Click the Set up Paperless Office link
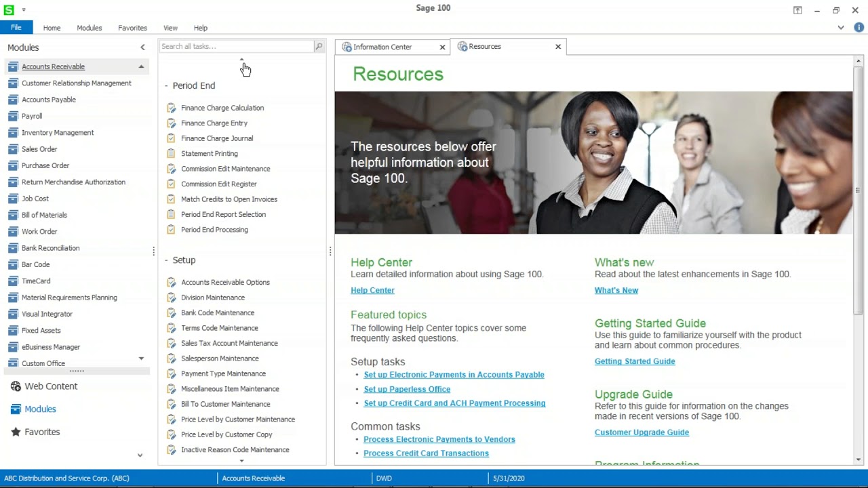868x488 pixels. point(407,389)
